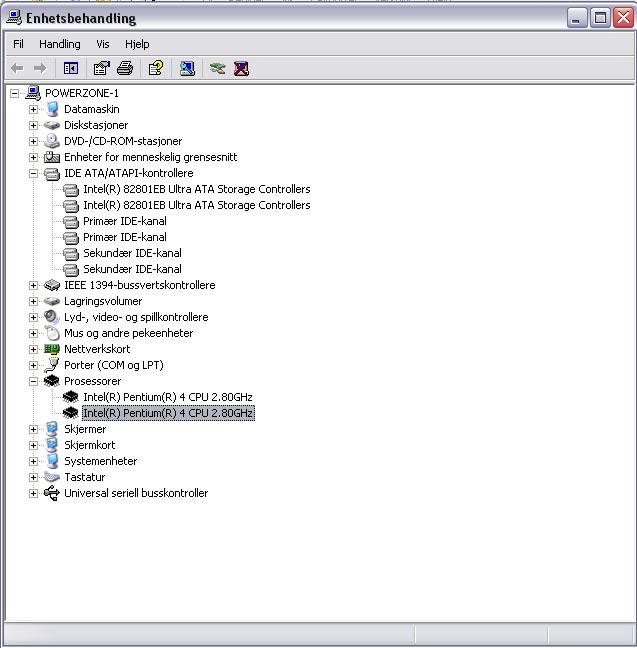Expand Enheter for menneskelig grensesnitt
The height and width of the screenshot is (648, 637).
pyautogui.click(x=33, y=157)
